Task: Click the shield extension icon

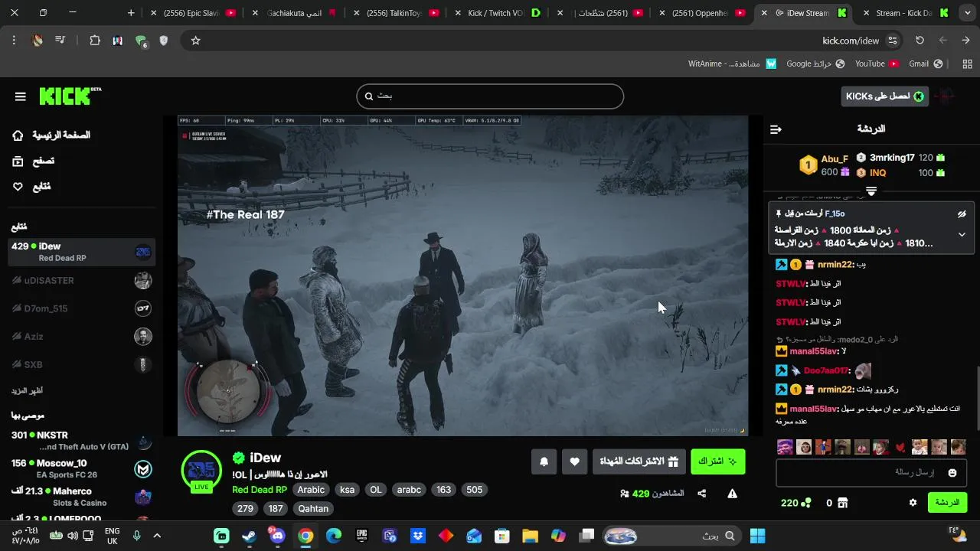Action: tap(163, 41)
